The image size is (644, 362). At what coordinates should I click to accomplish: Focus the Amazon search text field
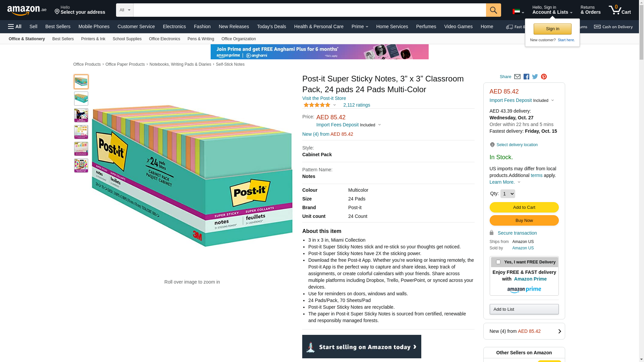point(309,10)
